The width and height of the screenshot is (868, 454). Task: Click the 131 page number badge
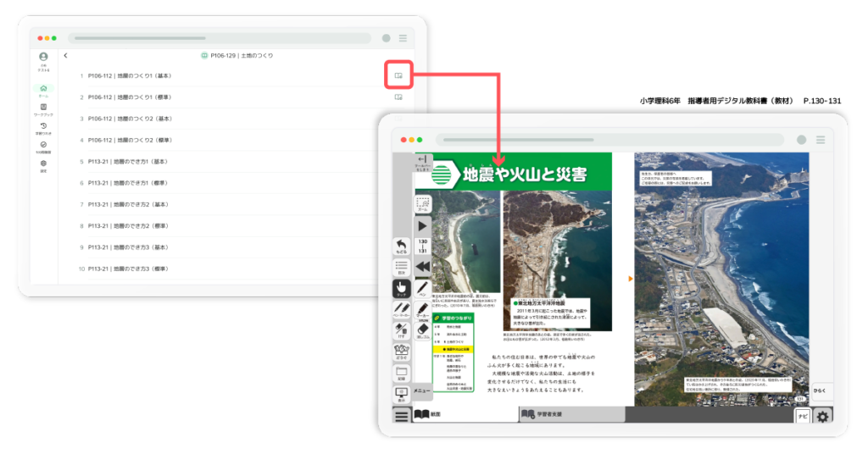tap(800, 399)
